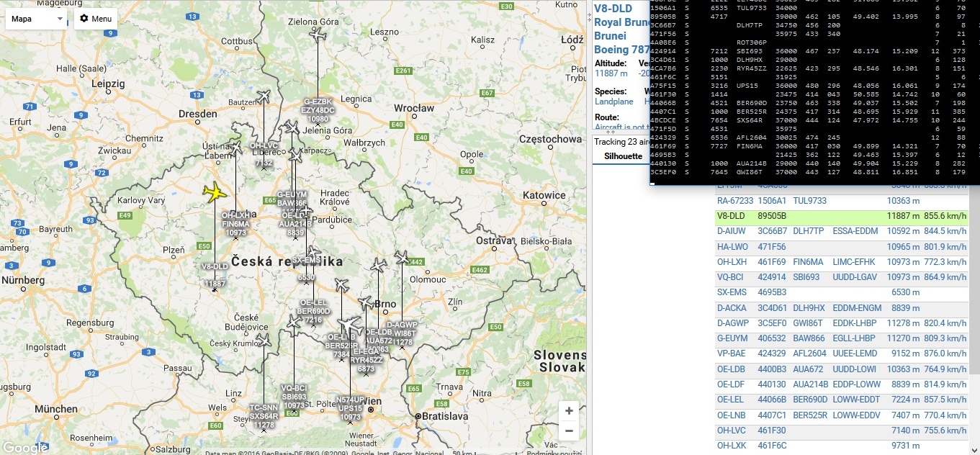The image size is (980, 455).
Task: Click the TC-SNN SXS64R map label
Action: [264, 416]
